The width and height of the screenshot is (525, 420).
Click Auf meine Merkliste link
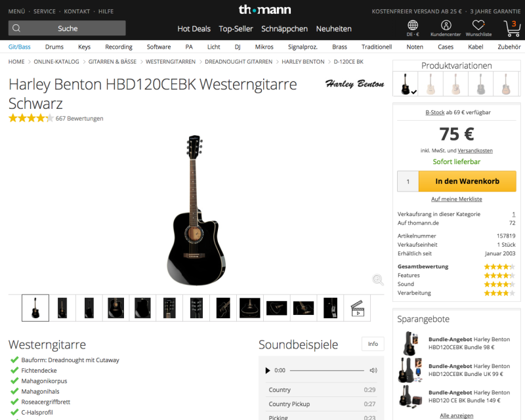[x=456, y=199]
